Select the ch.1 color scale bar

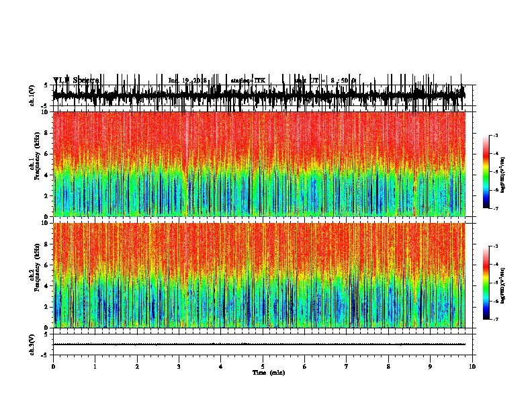tap(486, 172)
